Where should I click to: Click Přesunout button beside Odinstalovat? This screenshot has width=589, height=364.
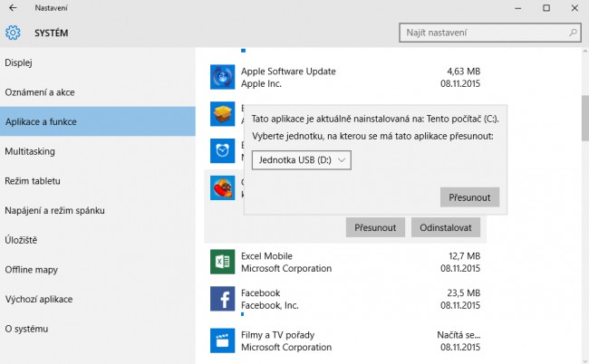tap(375, 227)
